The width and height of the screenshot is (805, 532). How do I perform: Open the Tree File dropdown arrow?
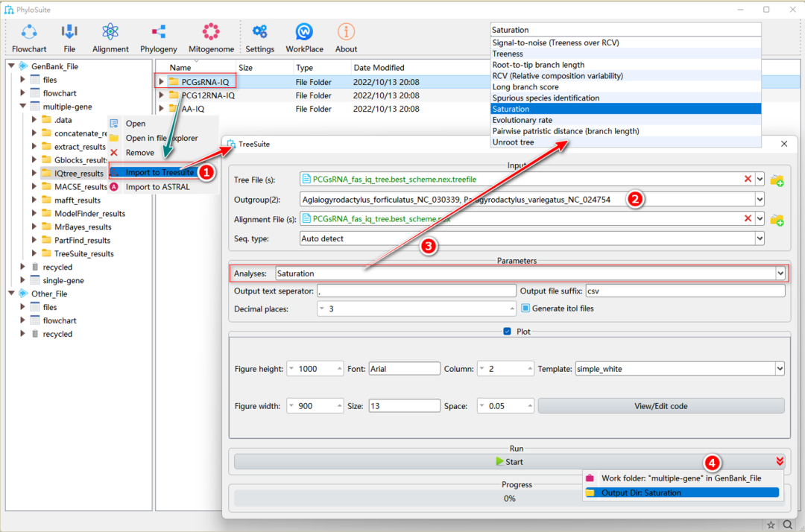[x=760, y=180]
